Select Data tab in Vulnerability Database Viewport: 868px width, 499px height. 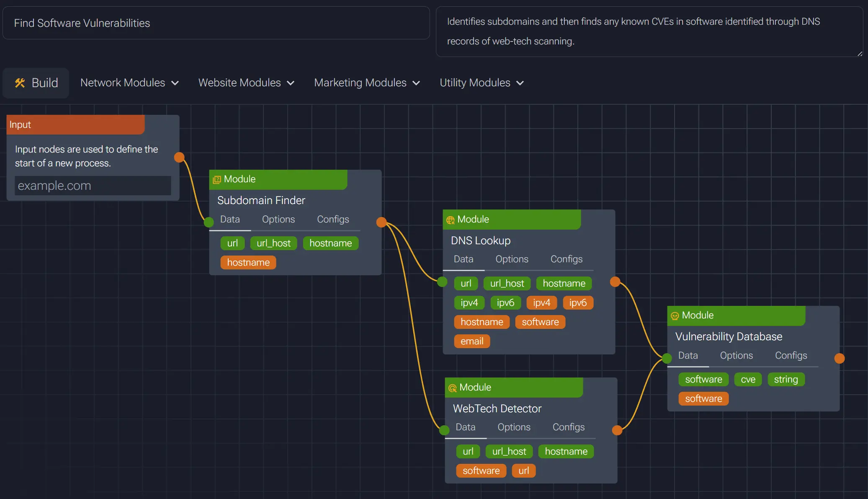coord(688,355)
